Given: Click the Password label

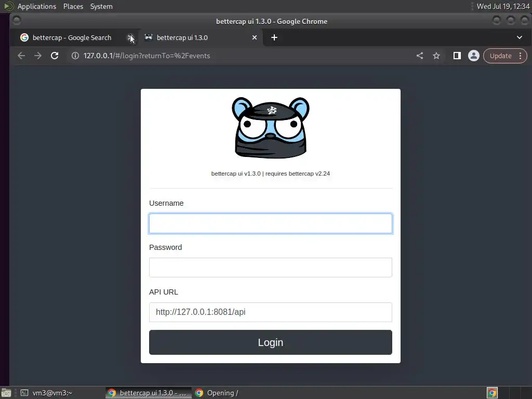Looking at the screenshot, I should [x=165, y=247].
